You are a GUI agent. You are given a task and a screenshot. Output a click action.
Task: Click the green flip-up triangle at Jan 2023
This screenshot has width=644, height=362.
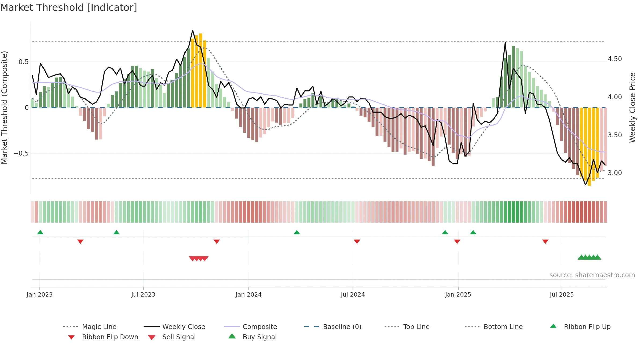(40, 232)
